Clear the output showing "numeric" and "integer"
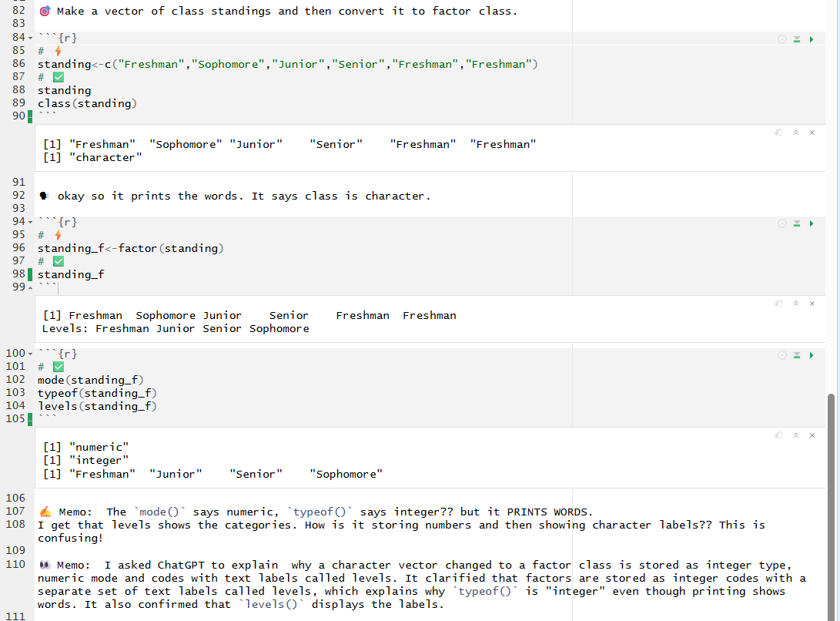Viewport: 840px width, 621px height. [x=812, y=435]
